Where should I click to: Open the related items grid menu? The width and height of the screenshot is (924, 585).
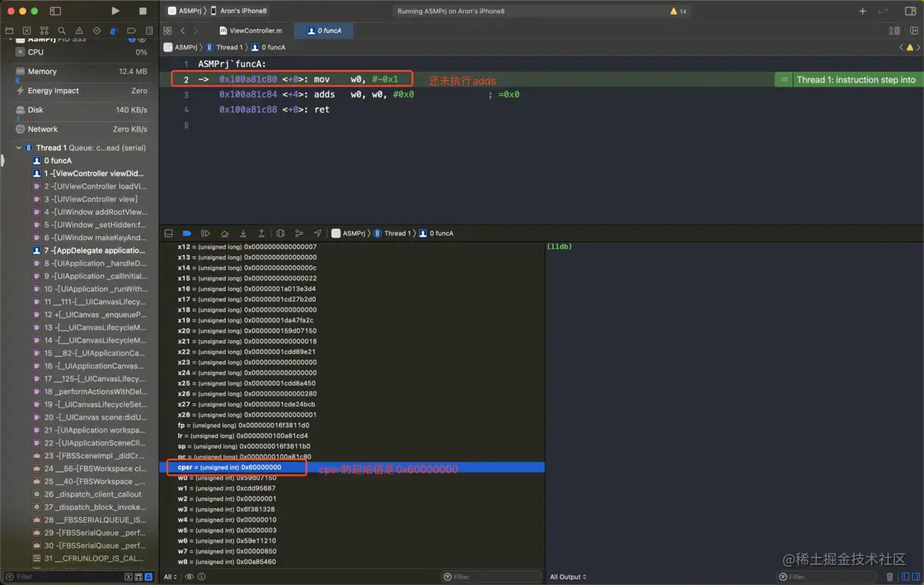[x=167, y=31]
